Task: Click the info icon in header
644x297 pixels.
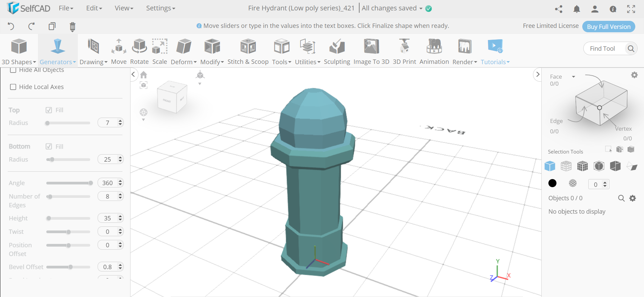Action: tap(613, 9)
